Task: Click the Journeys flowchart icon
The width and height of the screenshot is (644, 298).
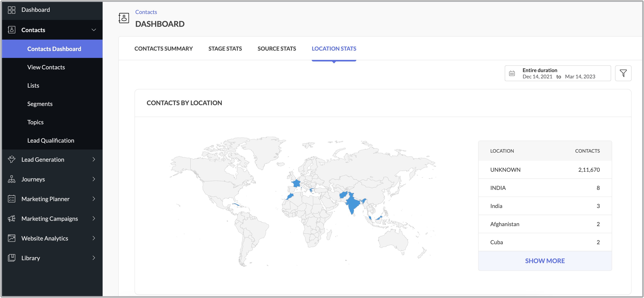Action: (x=11, y=179)
